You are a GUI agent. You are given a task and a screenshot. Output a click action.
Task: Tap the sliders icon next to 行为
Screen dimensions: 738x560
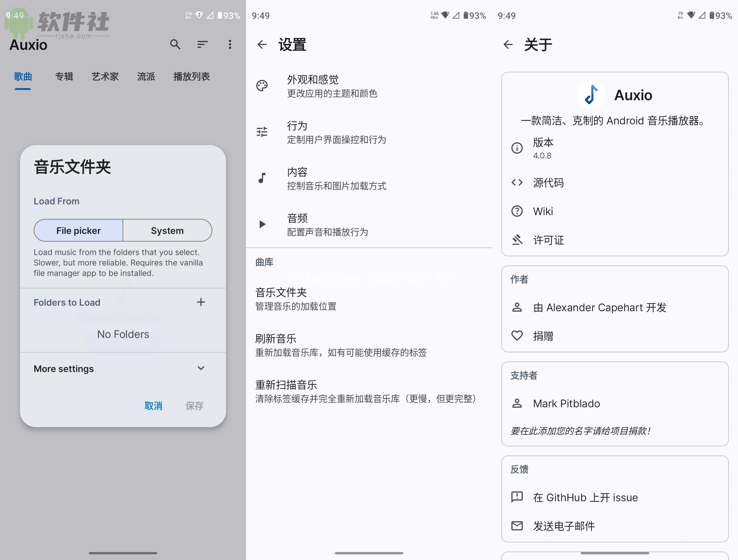[262, 132]
